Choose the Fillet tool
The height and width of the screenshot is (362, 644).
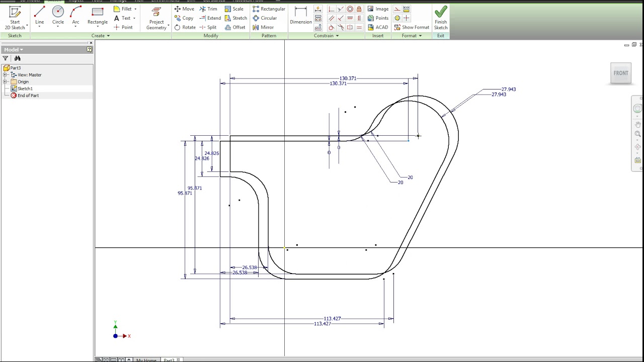pyautogui.click(x=123, y=9)
